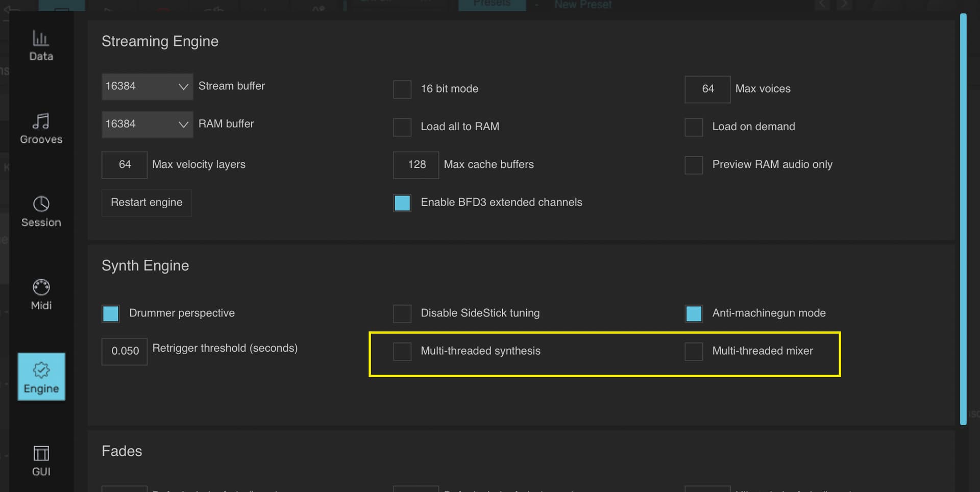Enable Load on demand checkbox
Viewport: 980px width, 492px height.
click(x=694, y=127)
